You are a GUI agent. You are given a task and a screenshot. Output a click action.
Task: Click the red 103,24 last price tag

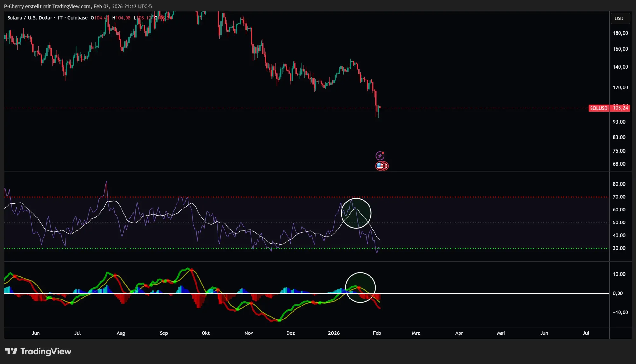620,108
